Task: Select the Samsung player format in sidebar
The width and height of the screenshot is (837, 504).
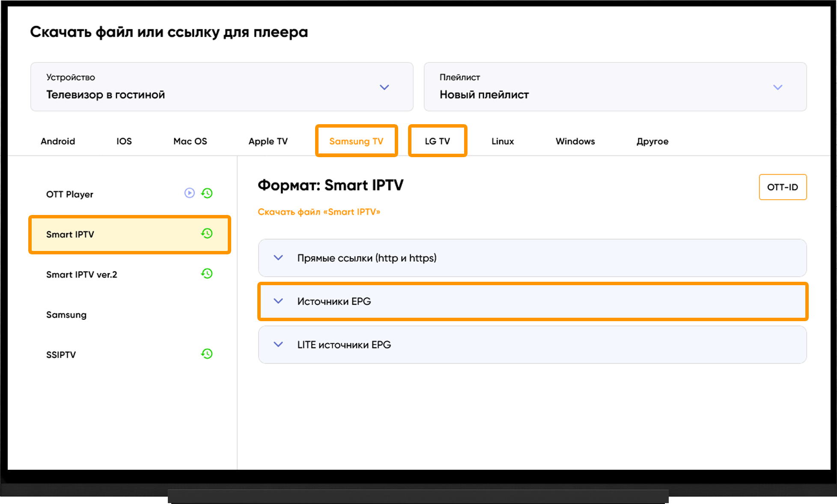Action: [66, 315]
